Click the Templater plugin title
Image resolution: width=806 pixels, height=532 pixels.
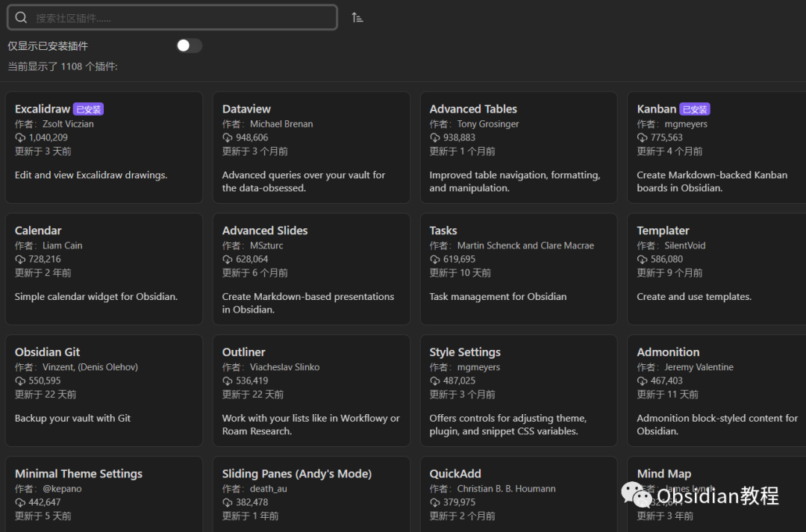tap(663, 231)
